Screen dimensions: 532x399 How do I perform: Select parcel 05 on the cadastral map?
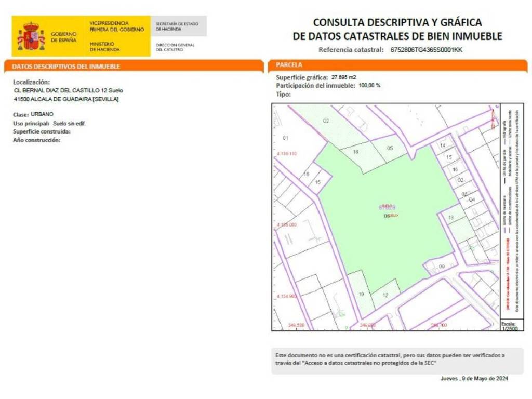click(x=390, y=148)
